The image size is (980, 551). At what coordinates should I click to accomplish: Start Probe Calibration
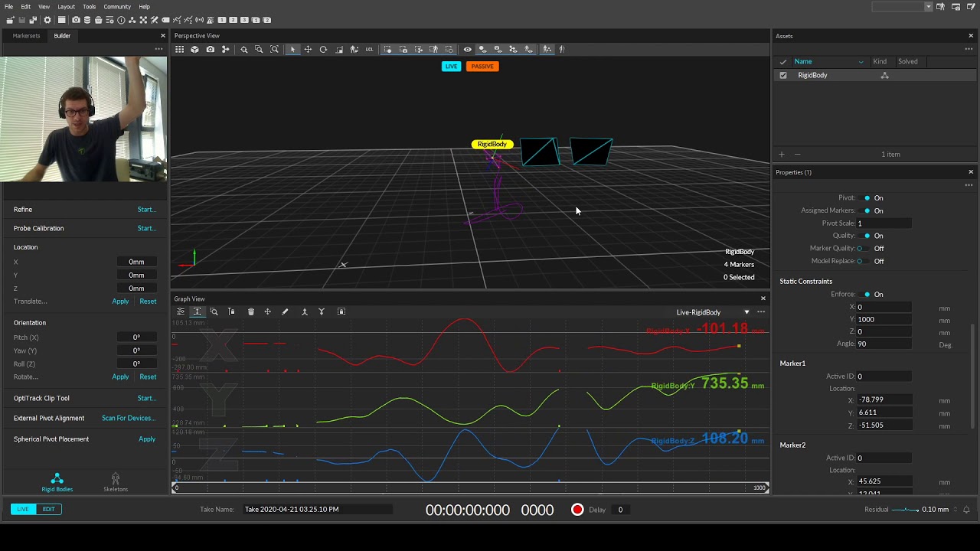pos(146,228)
